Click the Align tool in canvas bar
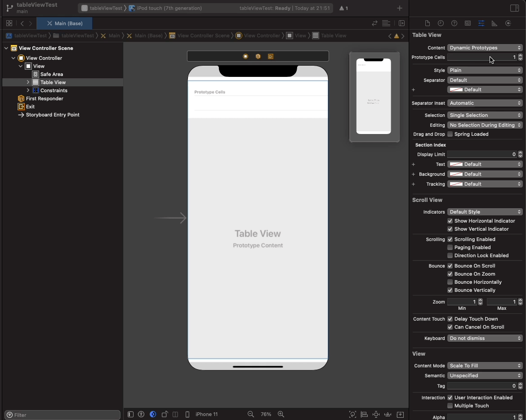The width and height of the screenshot is (526, 420). 365,414
